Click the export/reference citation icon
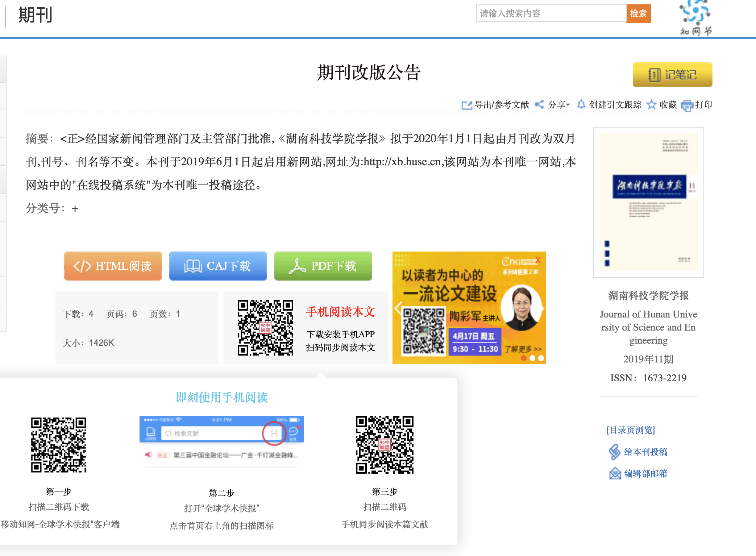The width and height of the screenshot is (756, 556). [467, 105]
